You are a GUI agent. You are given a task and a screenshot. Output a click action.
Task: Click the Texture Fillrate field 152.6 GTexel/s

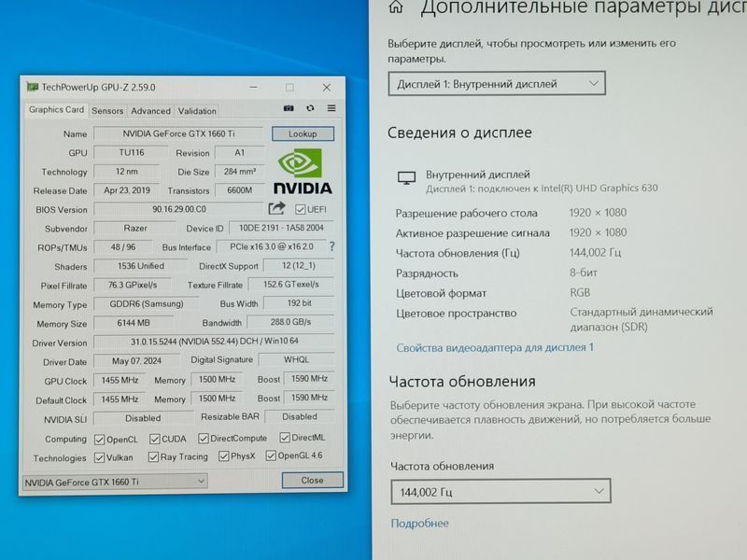[291, 285]
